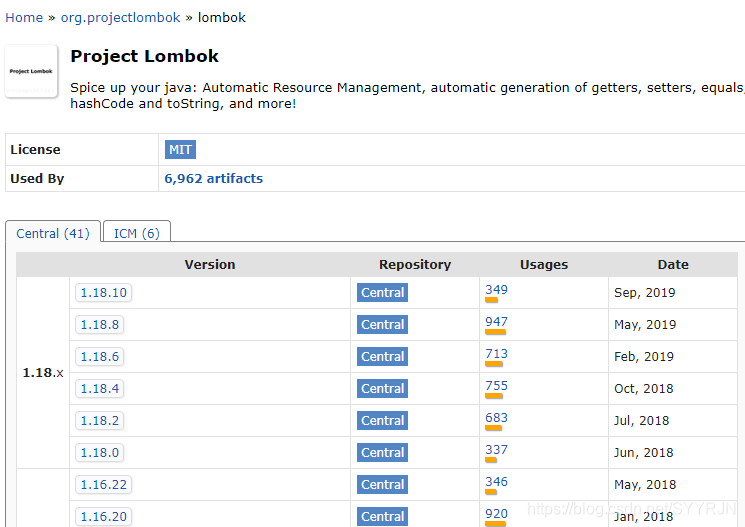This screenshot has height=527, width=745.
Task: Open the Home breadcrumb link
Action: pos(24,18)
